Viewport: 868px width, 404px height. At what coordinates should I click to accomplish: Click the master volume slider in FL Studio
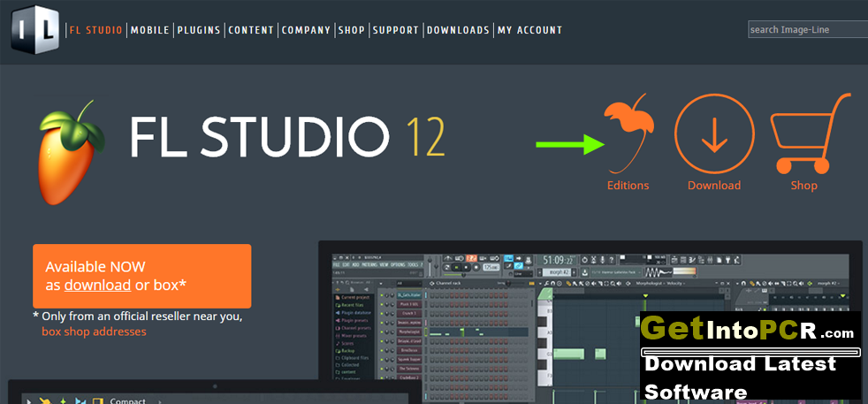pyautogui.click(x=430, y=267)
